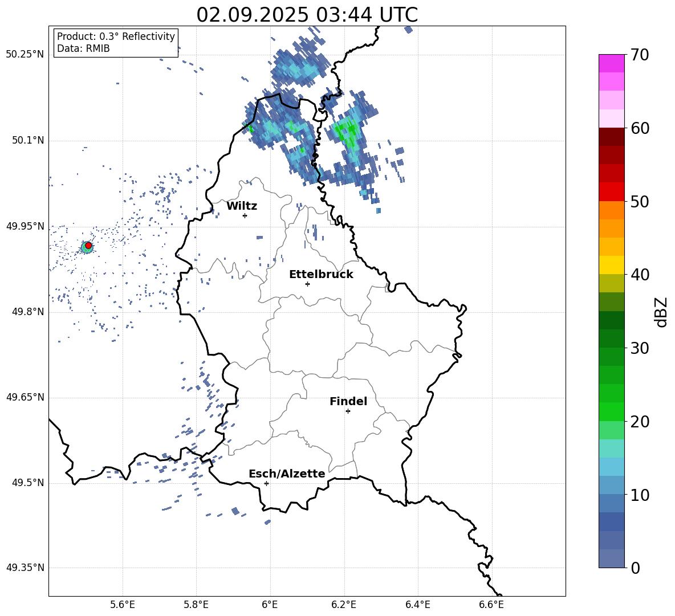Click the 5.6°E longitude label
Image resolution: width=675 pixels, height=616 pixels.
[x=123, y=605]
